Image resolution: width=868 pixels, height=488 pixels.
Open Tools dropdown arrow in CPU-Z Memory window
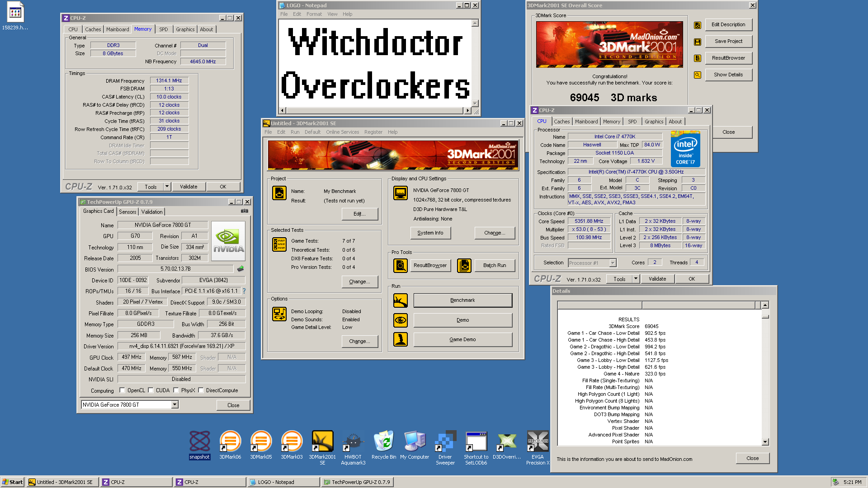click(167, 187)
